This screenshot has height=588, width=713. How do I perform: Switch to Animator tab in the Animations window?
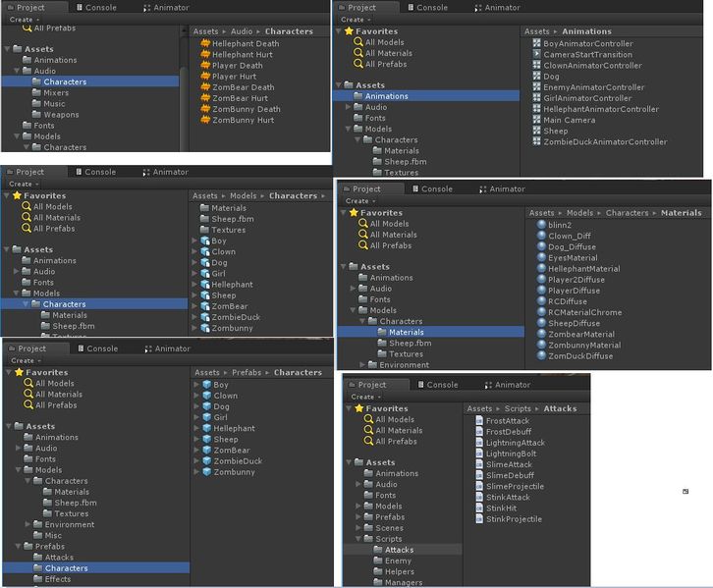point(497,7)
